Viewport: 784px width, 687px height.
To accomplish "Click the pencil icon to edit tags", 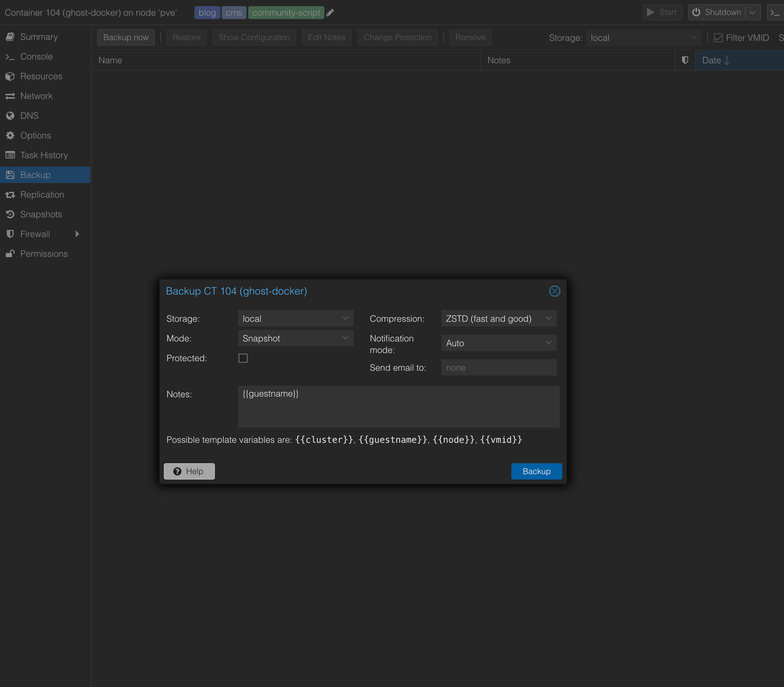I will pyautogui.click(x=330, y=13).
